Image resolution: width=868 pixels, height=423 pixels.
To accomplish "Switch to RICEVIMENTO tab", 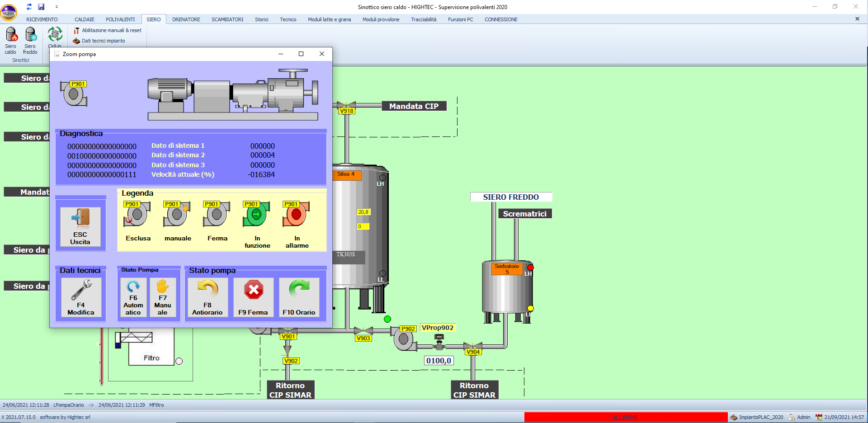I will coord(42,19).
